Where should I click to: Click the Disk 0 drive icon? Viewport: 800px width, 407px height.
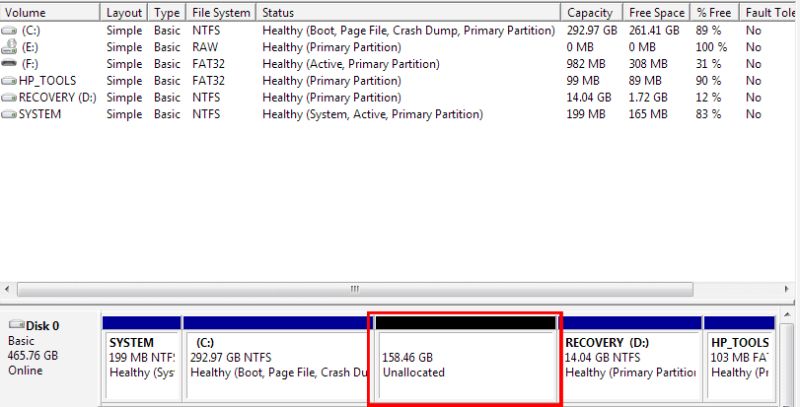[17, 324]
